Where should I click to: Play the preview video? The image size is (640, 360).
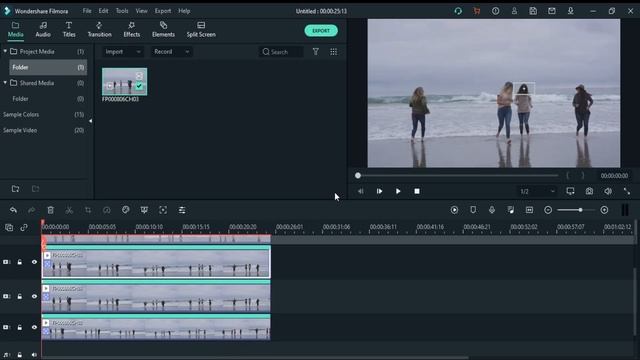coord(398,191)
